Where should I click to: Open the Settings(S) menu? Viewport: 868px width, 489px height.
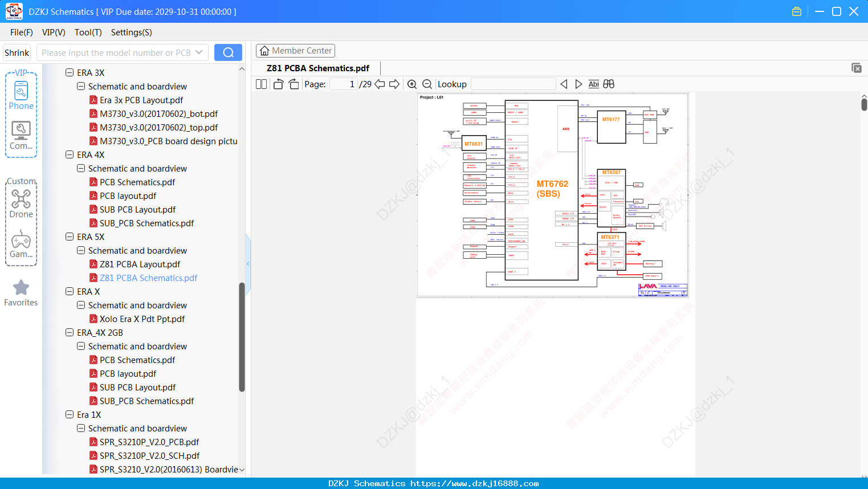click(x=132, y=32)
